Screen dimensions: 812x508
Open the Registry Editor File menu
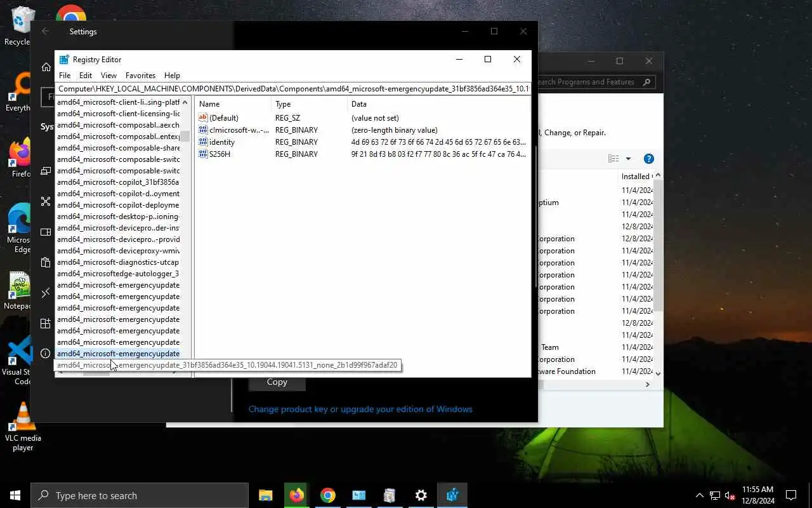[x=65, y=75]
